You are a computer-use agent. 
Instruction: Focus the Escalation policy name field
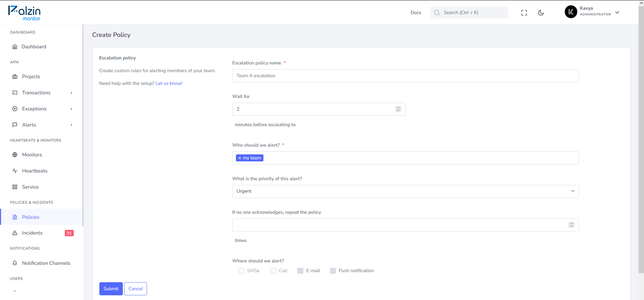[405, 76]
